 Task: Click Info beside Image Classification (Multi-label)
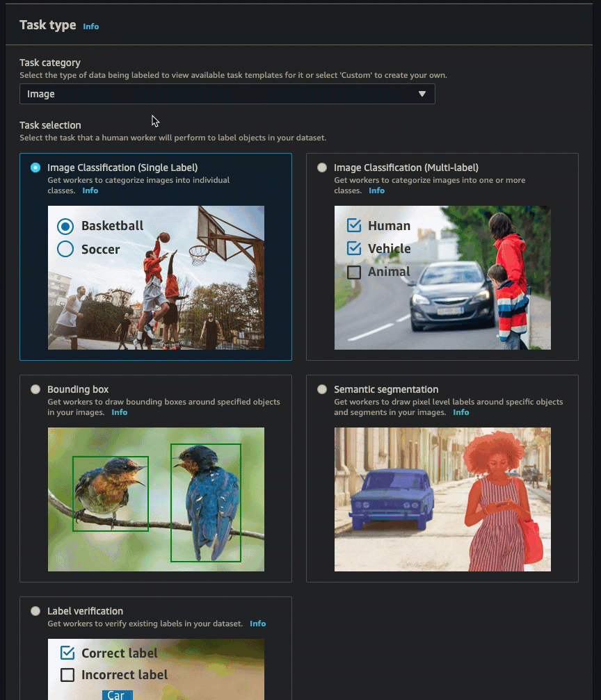click(x=376, y=190)
